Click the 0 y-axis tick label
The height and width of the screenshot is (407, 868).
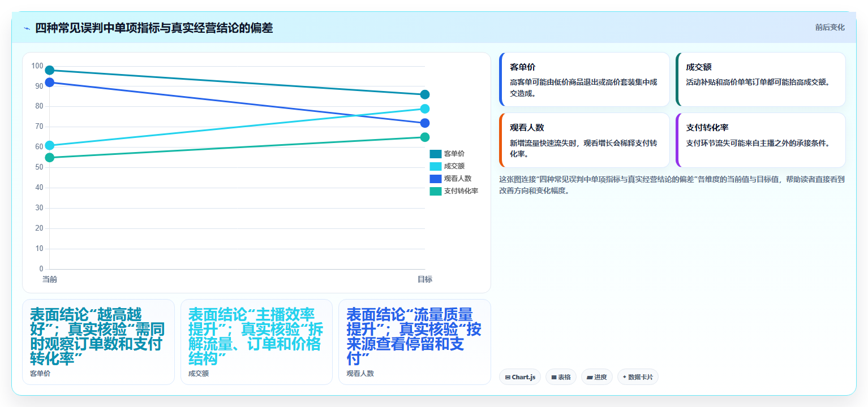[41, 269]
